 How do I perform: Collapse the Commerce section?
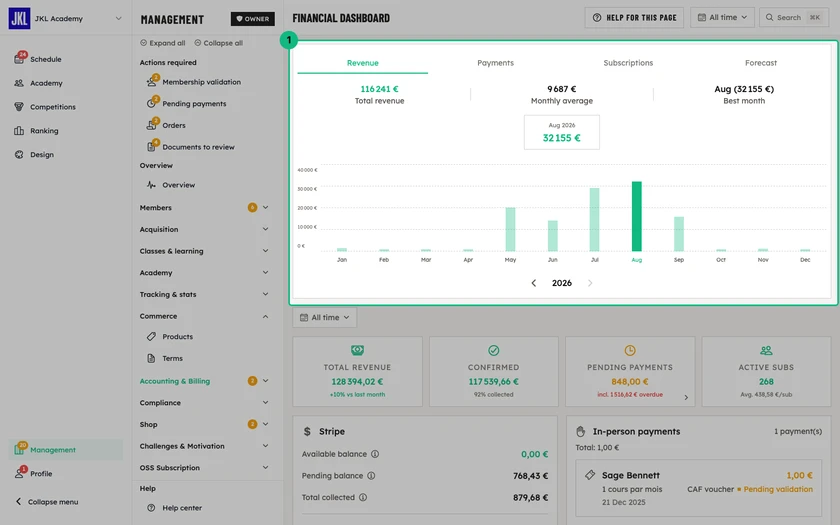[x=265, y=316]
